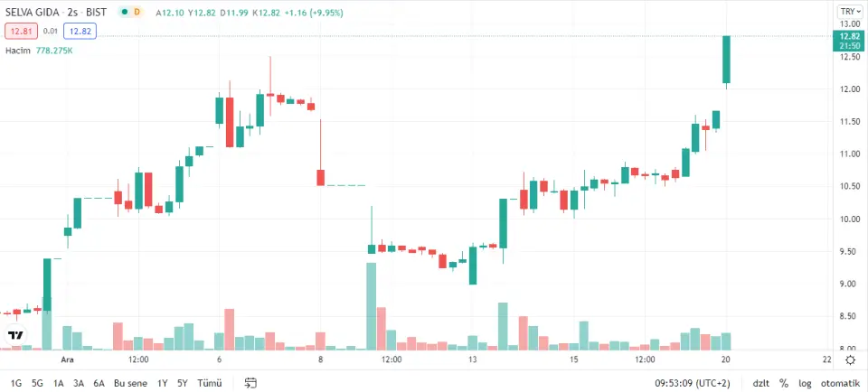Viewport: 868px width, 392px height.
Task: Switch to the 3A time range
Action: 79,383
